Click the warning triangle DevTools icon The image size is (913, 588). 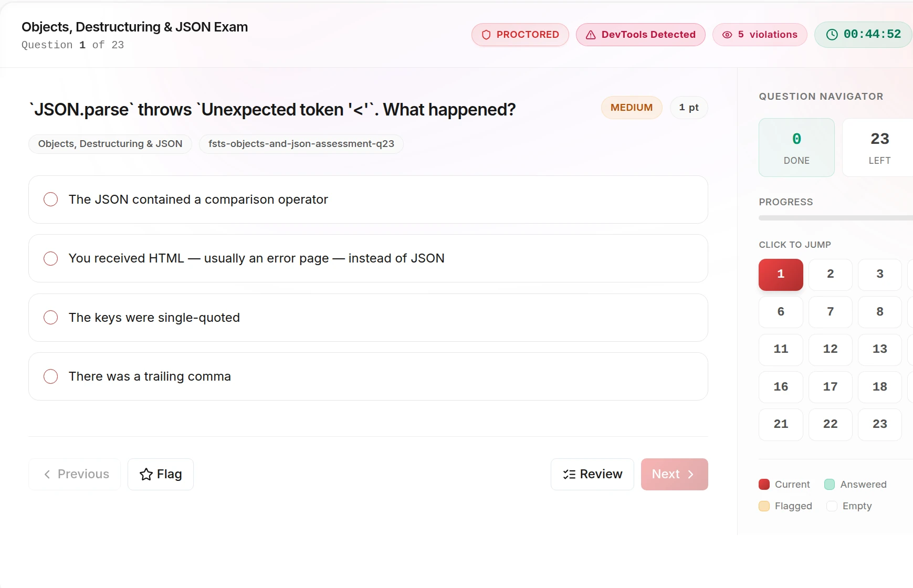(591, 35)
